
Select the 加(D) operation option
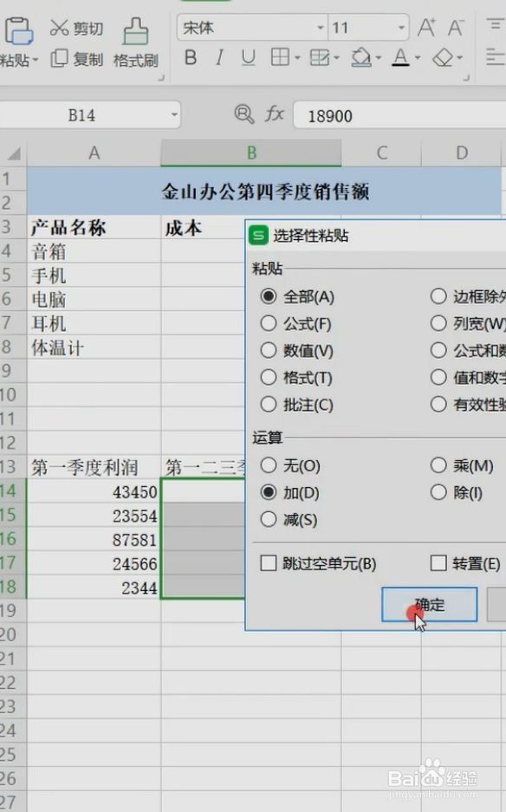click(x=269, y=492)
